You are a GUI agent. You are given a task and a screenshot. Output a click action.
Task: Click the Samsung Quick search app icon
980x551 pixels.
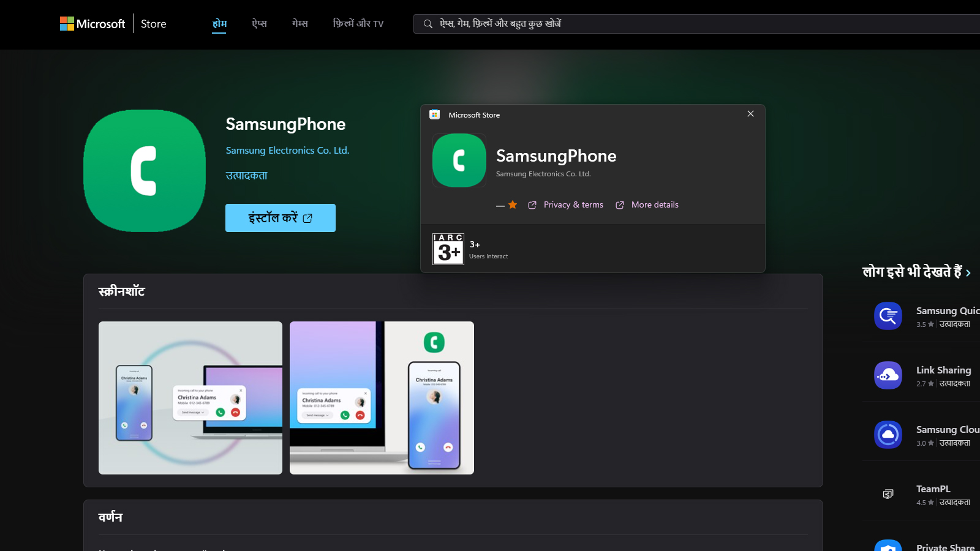pyautogui.click(x=888, y=316)
